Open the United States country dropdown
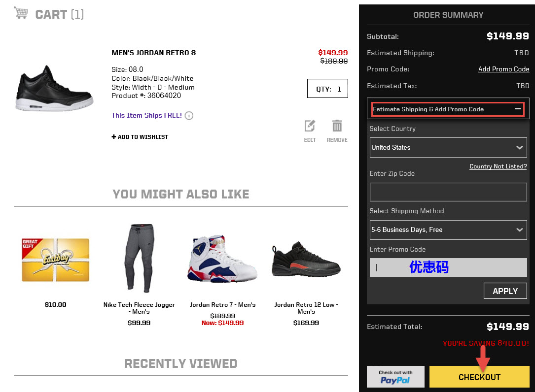The image size is (535, 392). pyautogui.click(x=448, y=147)
